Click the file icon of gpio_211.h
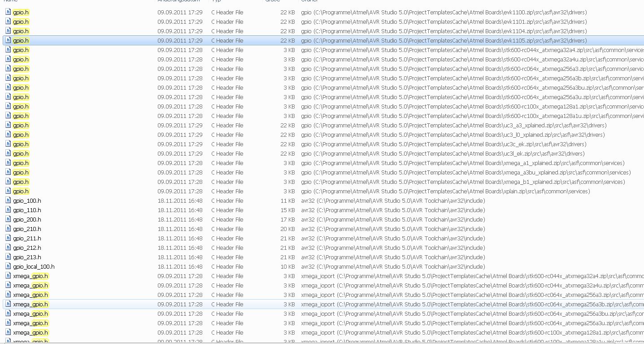Image resolution: width=644 pixels, height=344 pixels. click(8, 238)
